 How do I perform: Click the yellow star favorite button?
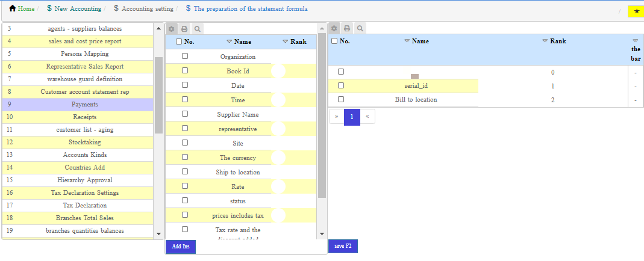pos(637,11)
